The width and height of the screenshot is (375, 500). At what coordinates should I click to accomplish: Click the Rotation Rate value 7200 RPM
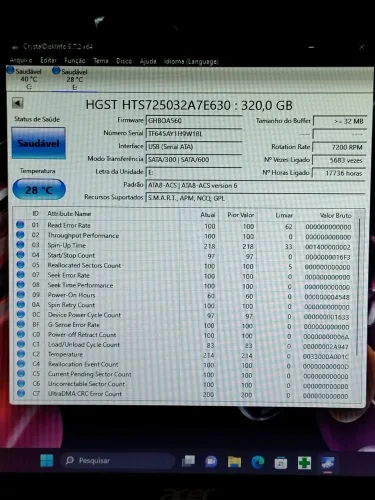pyautogui.click(x=340, y=147)
